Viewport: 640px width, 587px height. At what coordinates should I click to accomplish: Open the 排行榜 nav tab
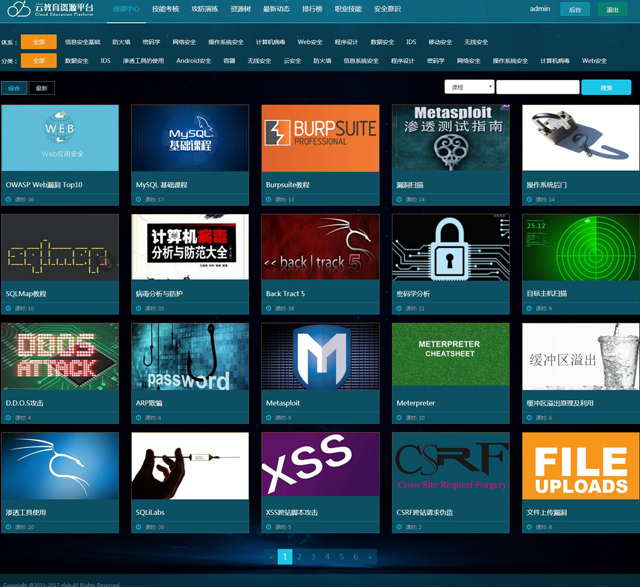pyautogui.click(x=312, y=9)
